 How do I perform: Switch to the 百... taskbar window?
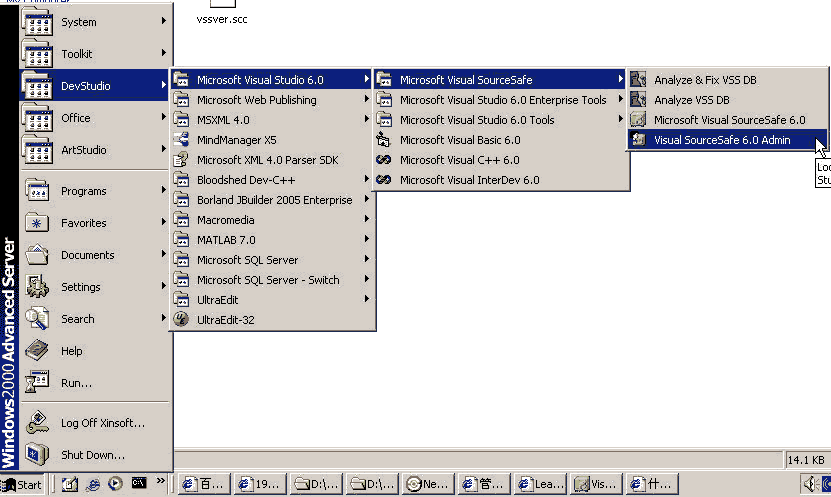[204, 484]
